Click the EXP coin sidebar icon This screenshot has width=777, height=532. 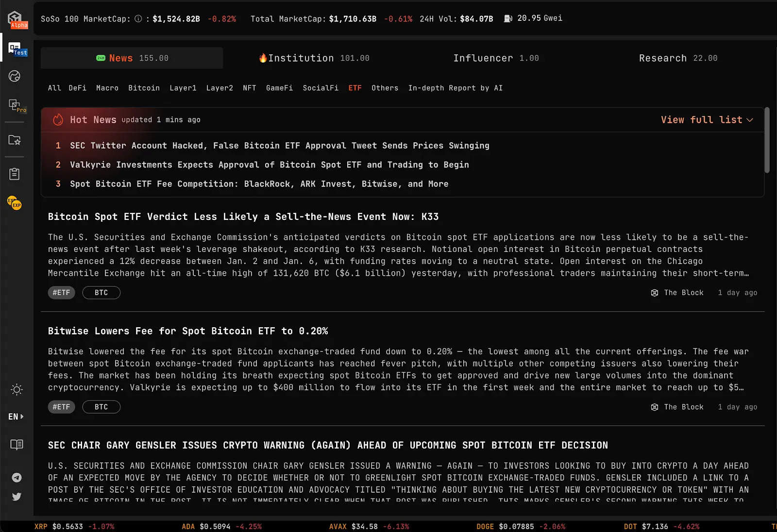coord(15,202)
